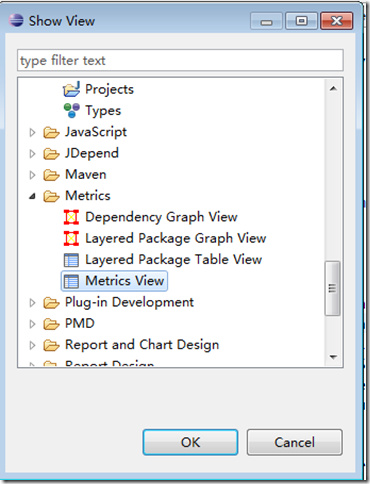Expand the Plug-in Development folder
The width and height of the screenshot is (370, 484).
pos(32,303)
